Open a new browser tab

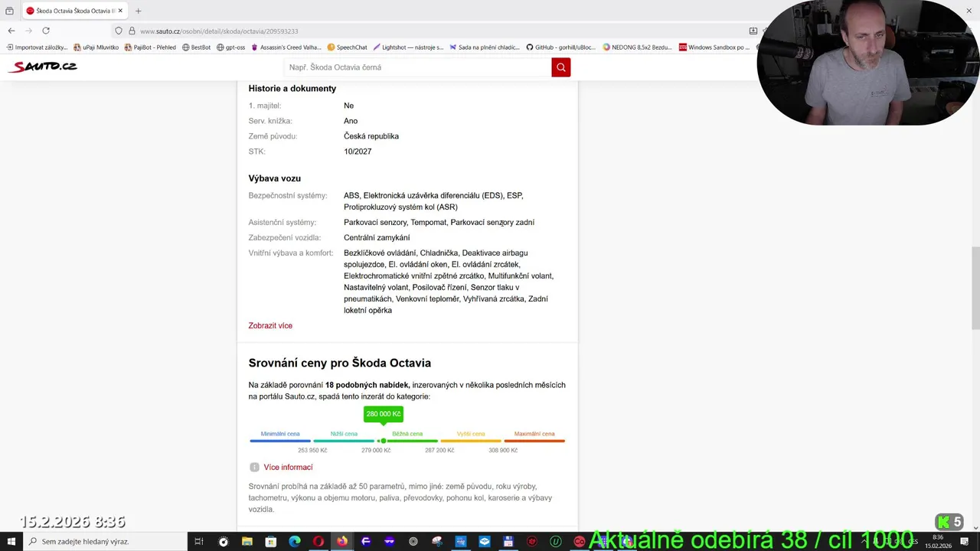tap(138, 11)
